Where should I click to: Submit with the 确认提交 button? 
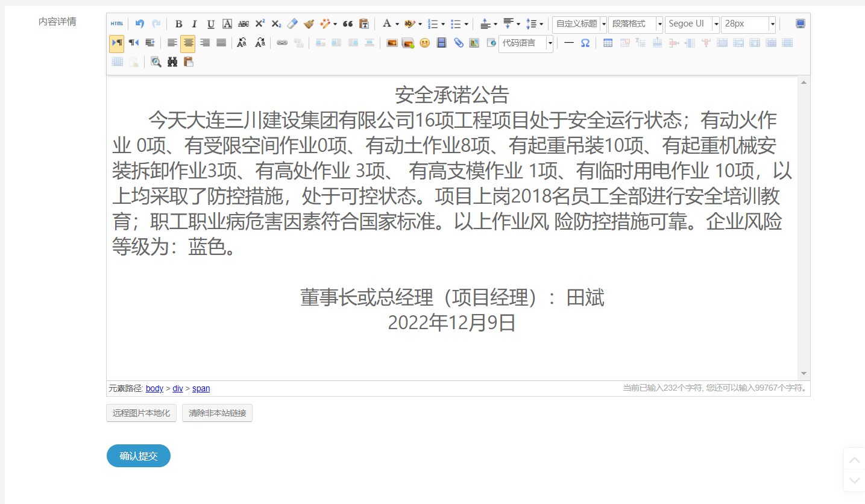(x=139, y=456)
